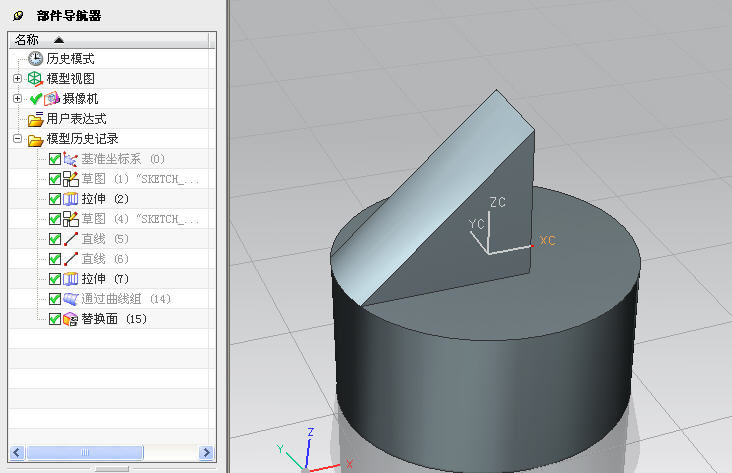Toggle the checkbox for 通过曲线组 (14)

(55, 299)
